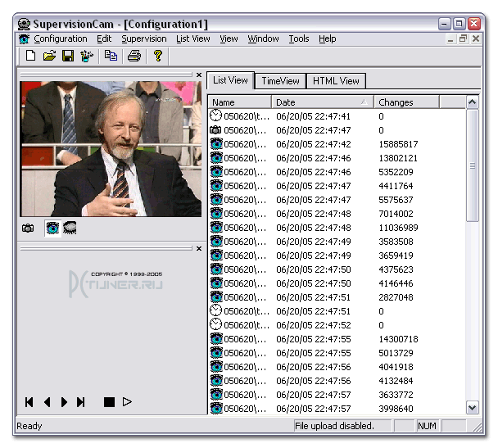The image size is (498, 448).
Task: Open the Supervision menu
Action: click(x=143, y=38)
